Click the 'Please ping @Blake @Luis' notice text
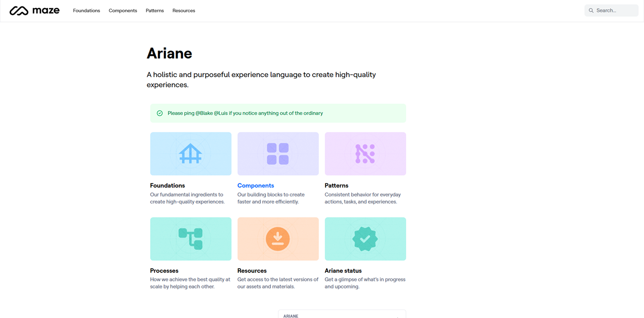This screenshot has width=644, height=318. 245,113
